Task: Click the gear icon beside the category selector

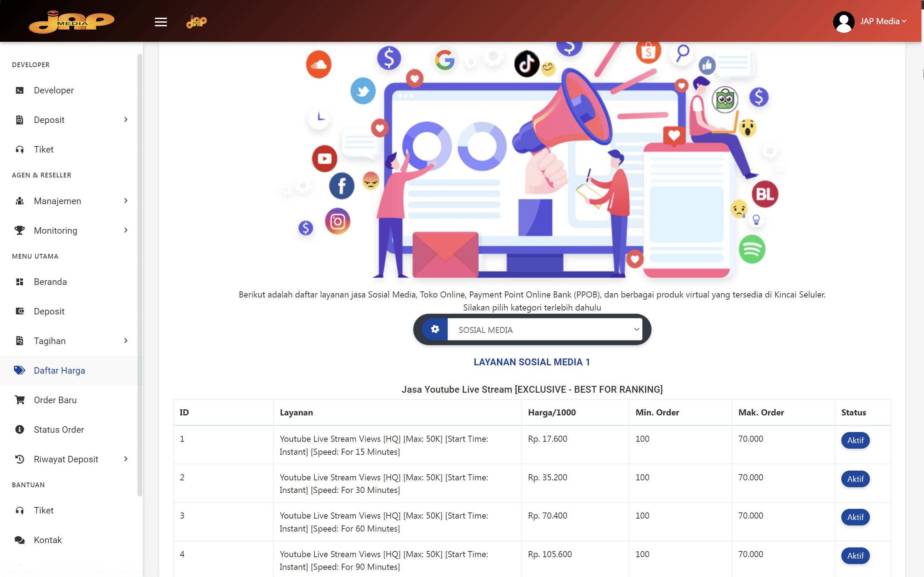Action: pyautogui.click(x=435, y=329)
